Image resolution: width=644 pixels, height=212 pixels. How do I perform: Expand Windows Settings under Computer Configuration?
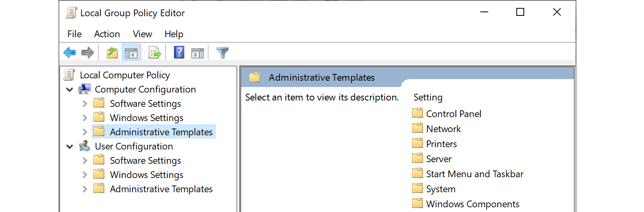click(x=85, y=118)
